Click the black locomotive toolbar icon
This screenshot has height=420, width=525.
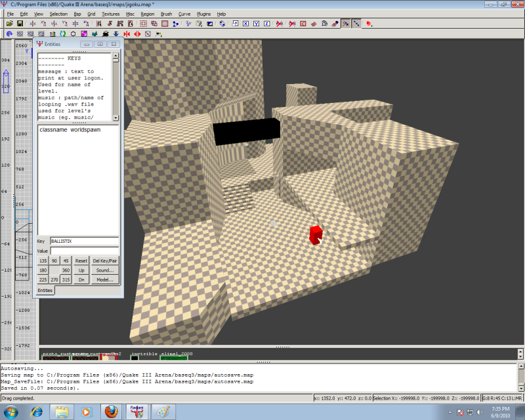[106, 34]
